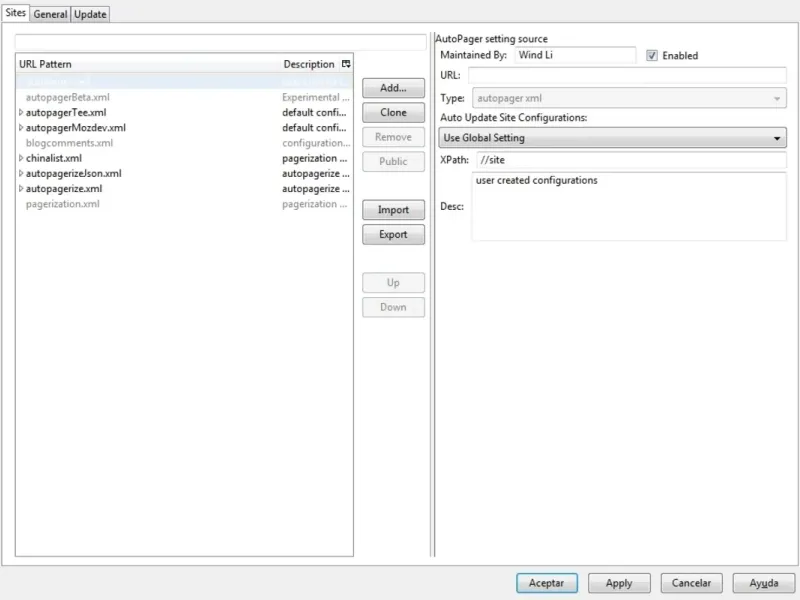Expand the autopagerizeJson.xml tree node

21,173
